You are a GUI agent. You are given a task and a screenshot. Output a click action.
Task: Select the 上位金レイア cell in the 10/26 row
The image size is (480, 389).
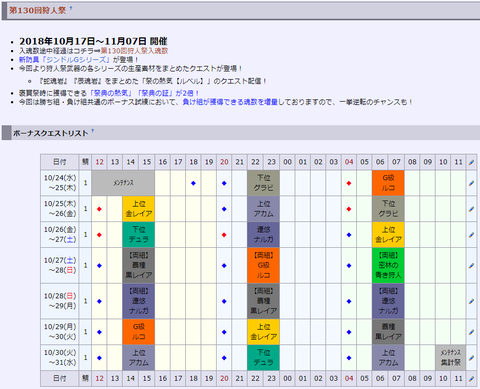388,235
